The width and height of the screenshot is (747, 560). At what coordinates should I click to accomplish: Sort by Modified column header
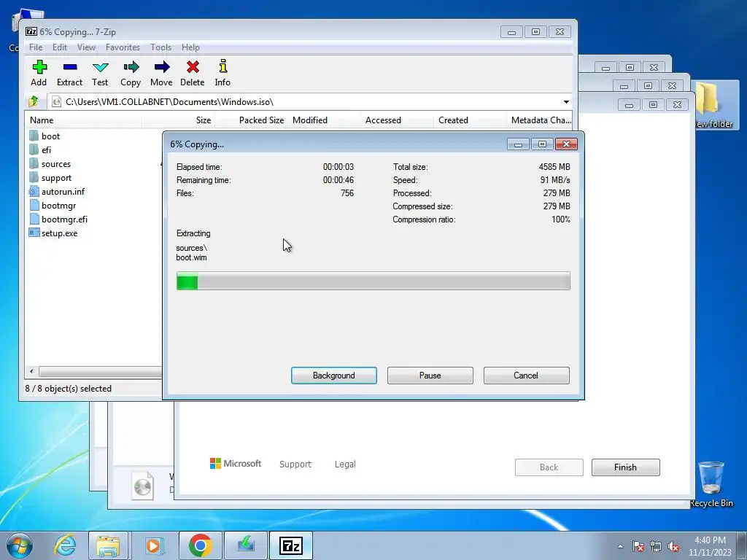point(324,120)
